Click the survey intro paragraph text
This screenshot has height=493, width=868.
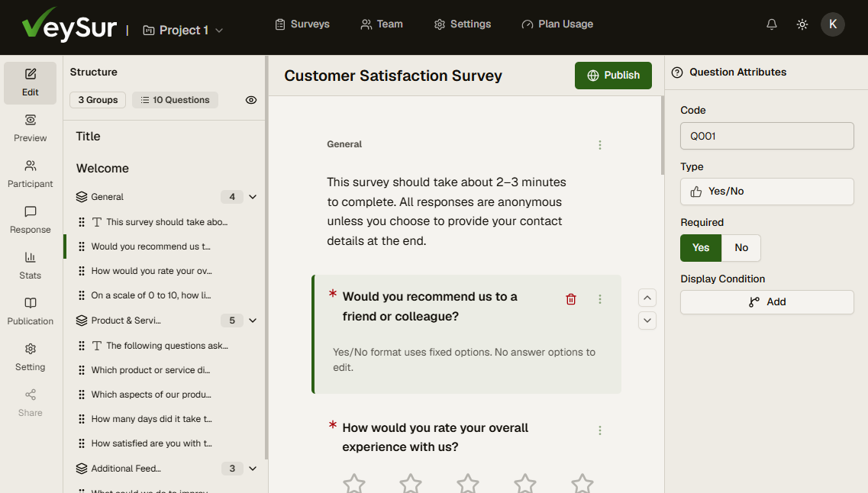[x=446, y=211]
